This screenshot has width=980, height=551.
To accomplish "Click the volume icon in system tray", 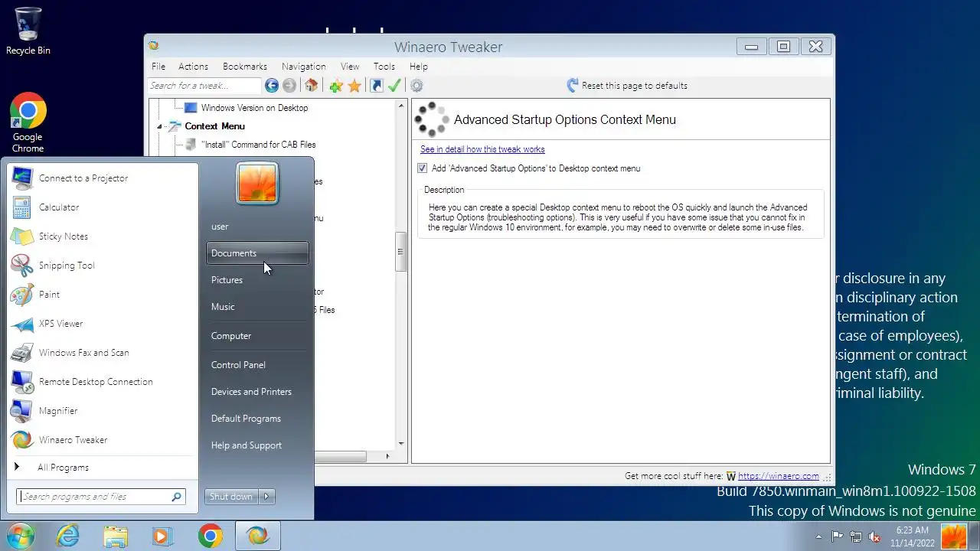I will 874,536.
